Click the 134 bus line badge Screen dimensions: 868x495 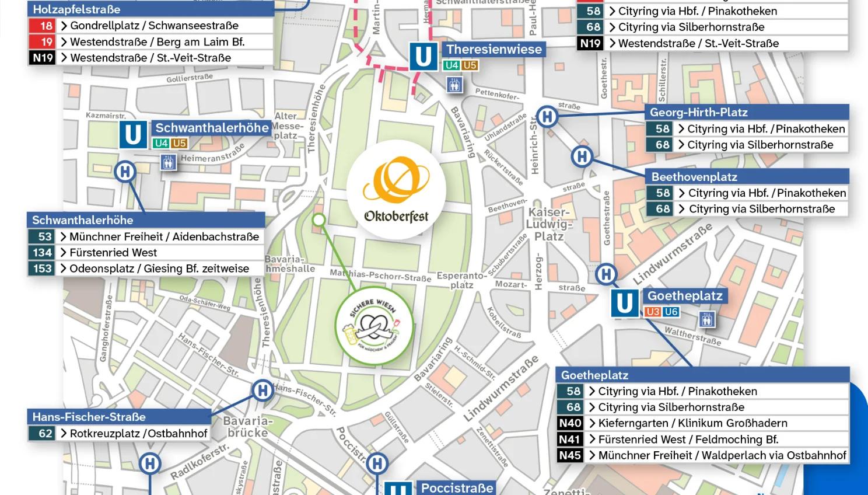(41, 253)
